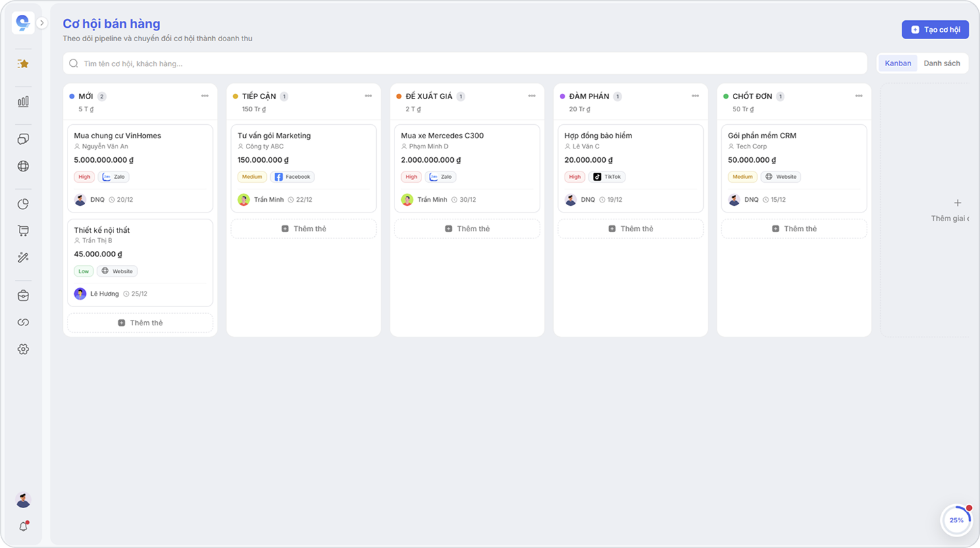Open the Thiết kế nội thất card

[140, 263]
